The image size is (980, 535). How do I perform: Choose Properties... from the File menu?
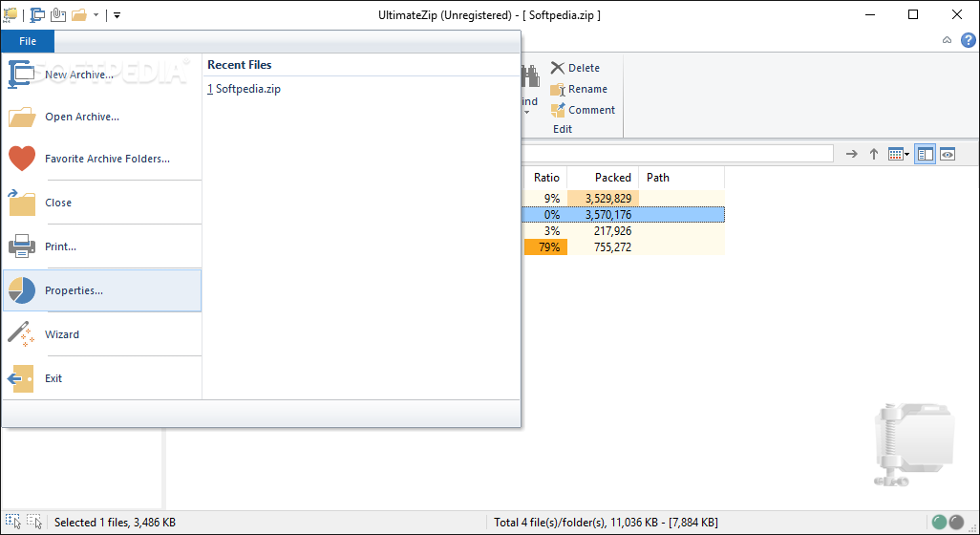pyautogui.click(x=102, y=290)
